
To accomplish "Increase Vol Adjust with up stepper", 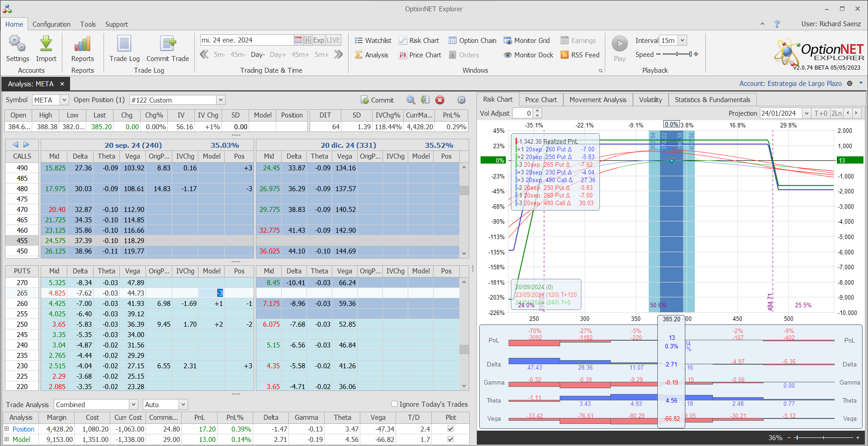I will (x=537, y=111).
